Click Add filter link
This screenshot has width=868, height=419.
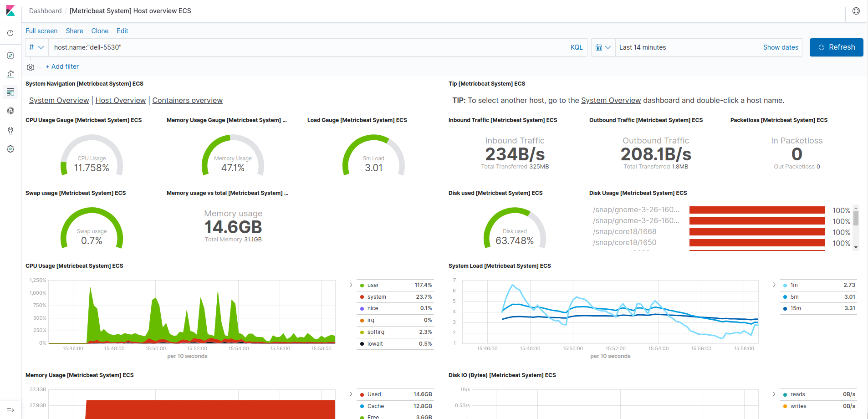click(62, 66)
